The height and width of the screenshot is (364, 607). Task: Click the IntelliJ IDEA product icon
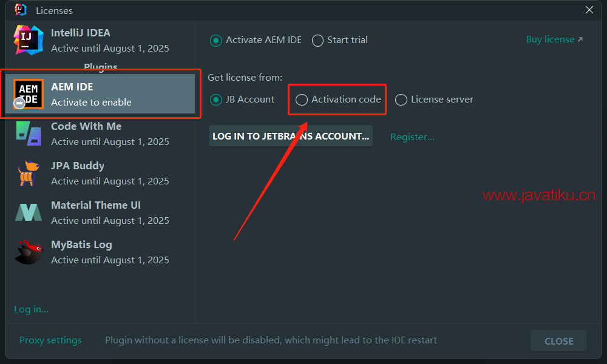tap(29, 40)
